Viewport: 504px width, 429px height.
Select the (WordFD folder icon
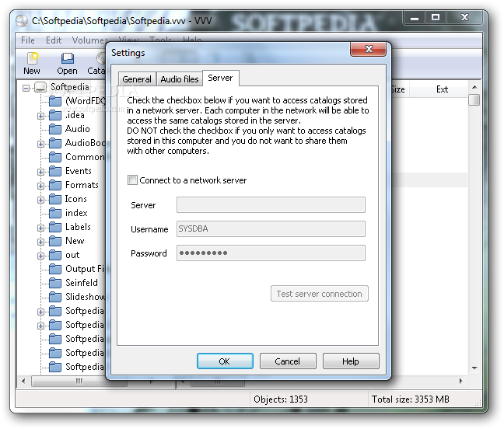point(55,102)
